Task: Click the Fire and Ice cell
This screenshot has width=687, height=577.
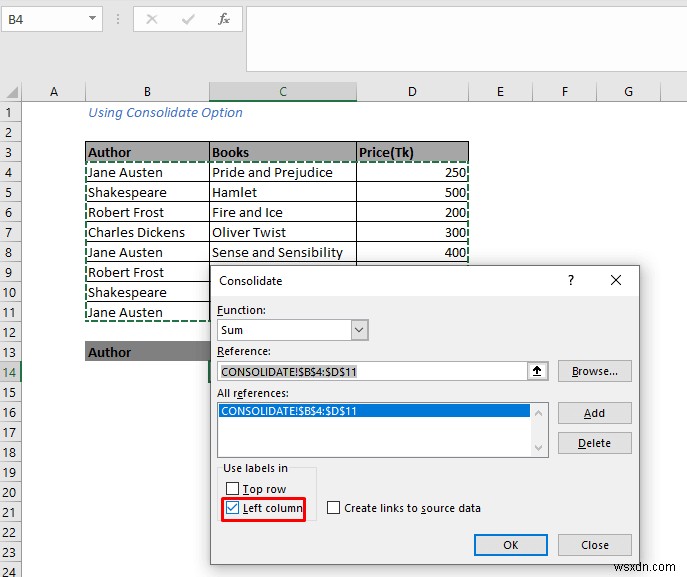Action: pos(283,212)
